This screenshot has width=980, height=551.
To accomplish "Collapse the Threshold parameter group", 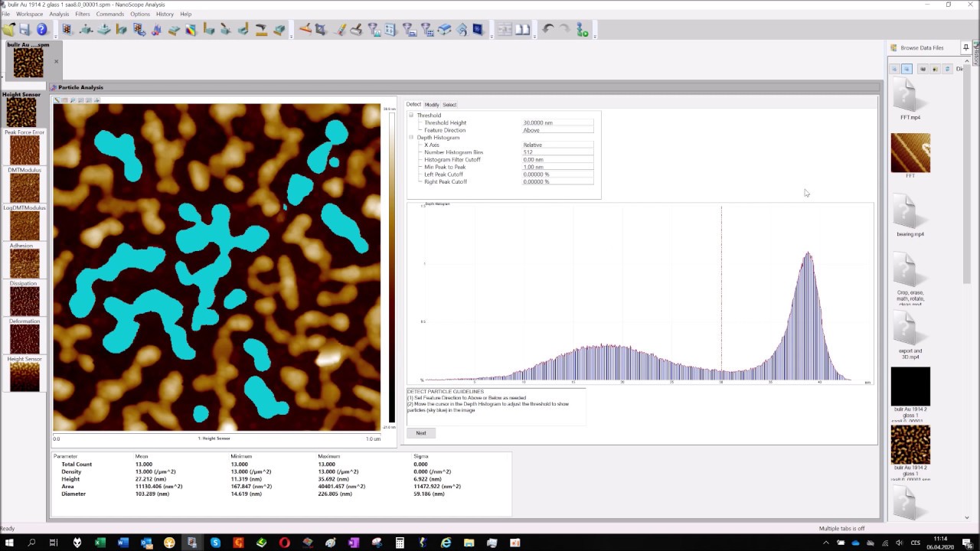I will pyautogui.click(x=411, y=116).
